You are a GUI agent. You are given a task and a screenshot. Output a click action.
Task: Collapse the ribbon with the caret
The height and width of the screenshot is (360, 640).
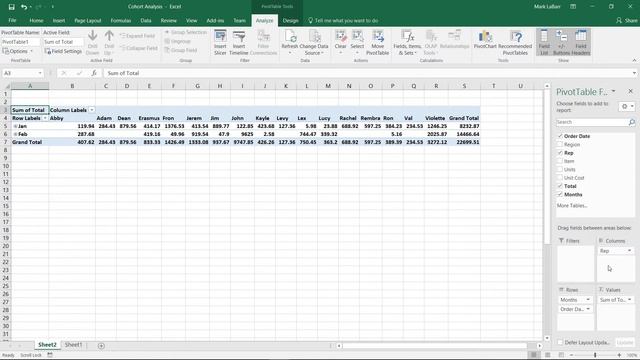click(x=634, y=60)
